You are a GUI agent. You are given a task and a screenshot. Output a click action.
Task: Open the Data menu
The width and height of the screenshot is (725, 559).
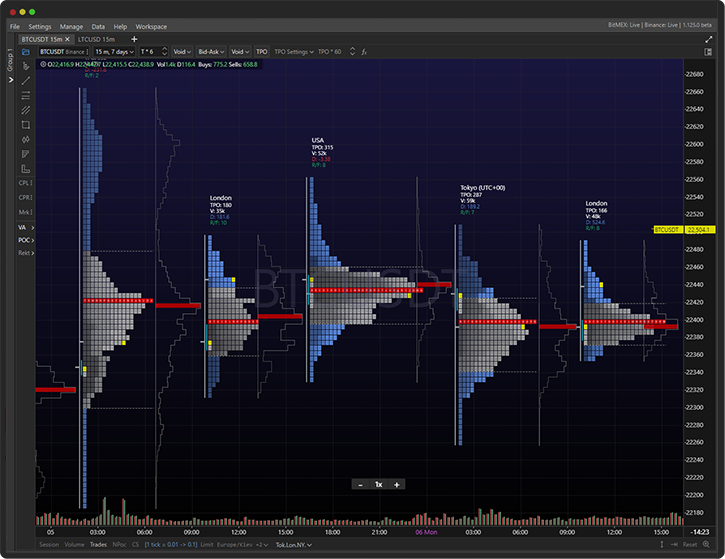click(98, 26)
